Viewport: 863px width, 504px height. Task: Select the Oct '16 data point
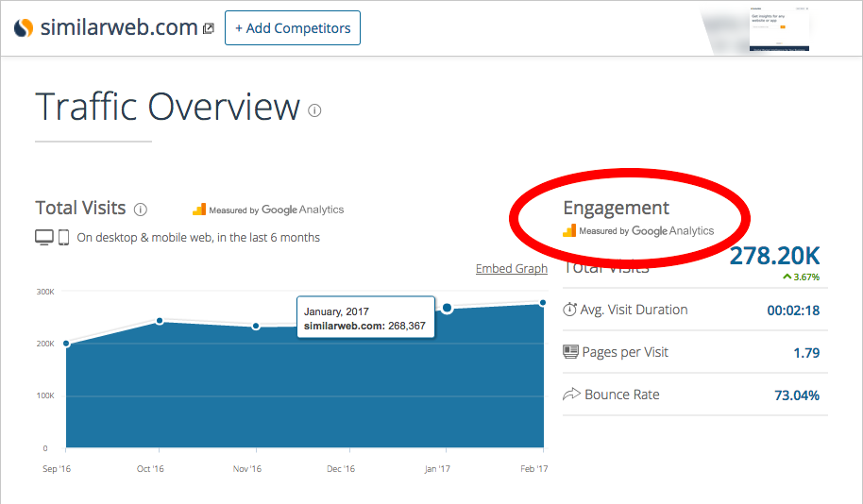point(160,321)
